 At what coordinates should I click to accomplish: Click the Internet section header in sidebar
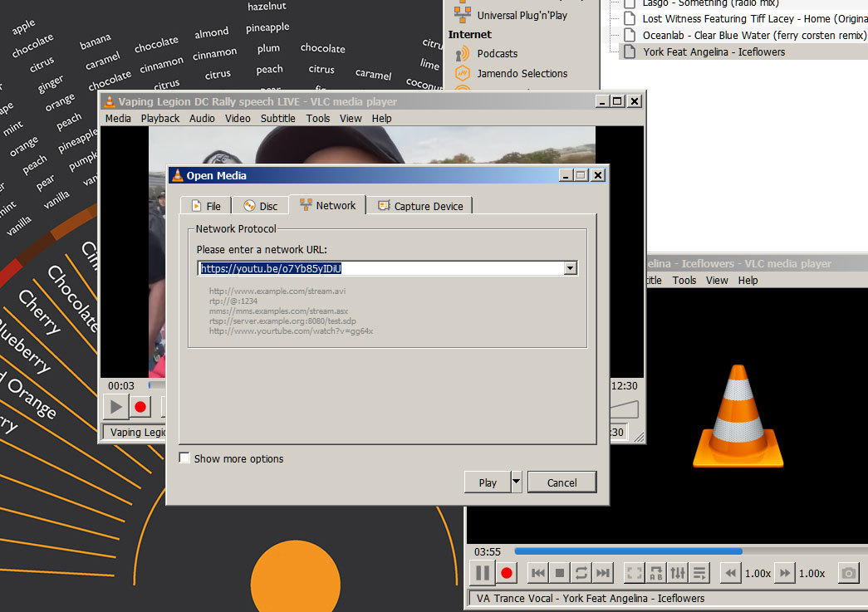coord(469,34)
